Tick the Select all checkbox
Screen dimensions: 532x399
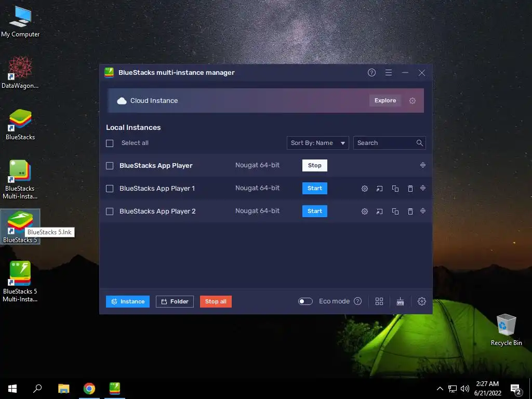[x=110, y=143]
